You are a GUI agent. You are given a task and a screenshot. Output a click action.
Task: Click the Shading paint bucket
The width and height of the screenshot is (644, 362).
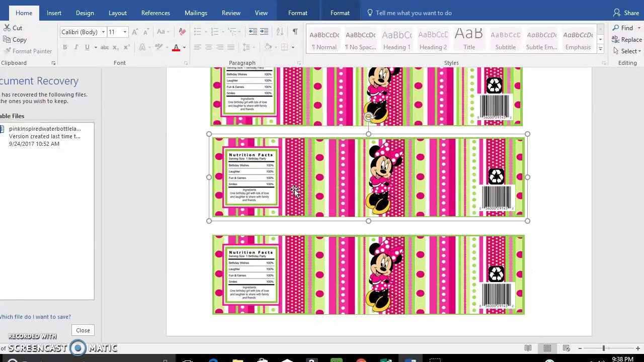click(x=268, y=47)
